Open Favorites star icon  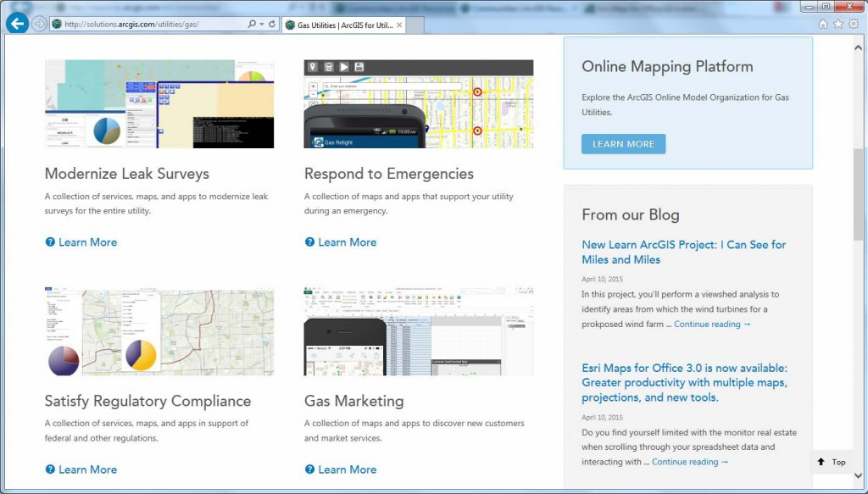click(x=838, y=24)
